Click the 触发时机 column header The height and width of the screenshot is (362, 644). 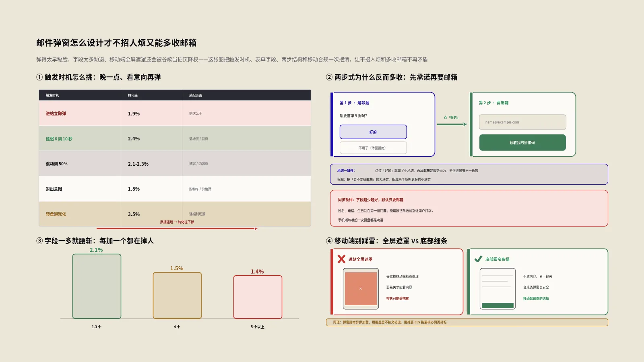tap(52, 95)
